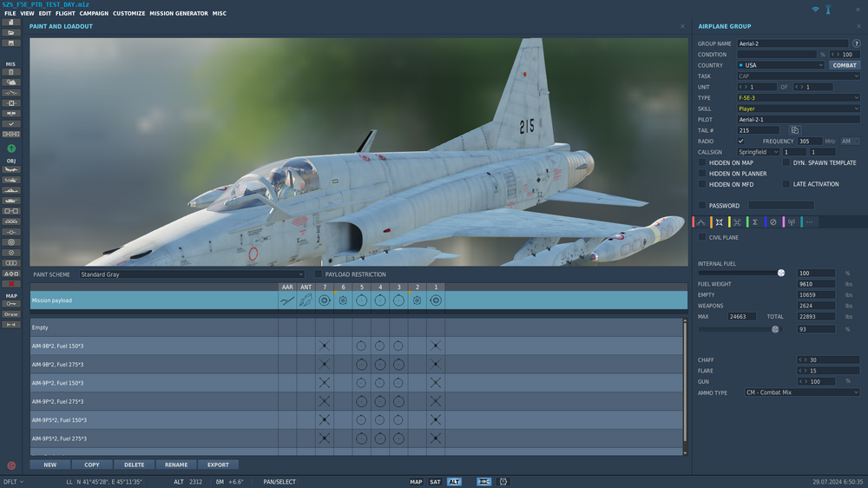Enable Hidden on Planner checkbox
This screenshot has width=868, height=488.
pyautogui.click(x=702, y=174)
